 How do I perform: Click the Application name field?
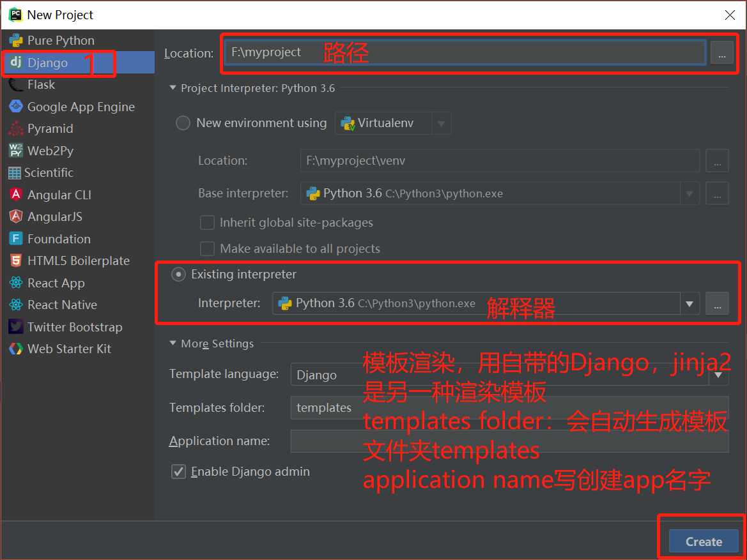(509, 441)
